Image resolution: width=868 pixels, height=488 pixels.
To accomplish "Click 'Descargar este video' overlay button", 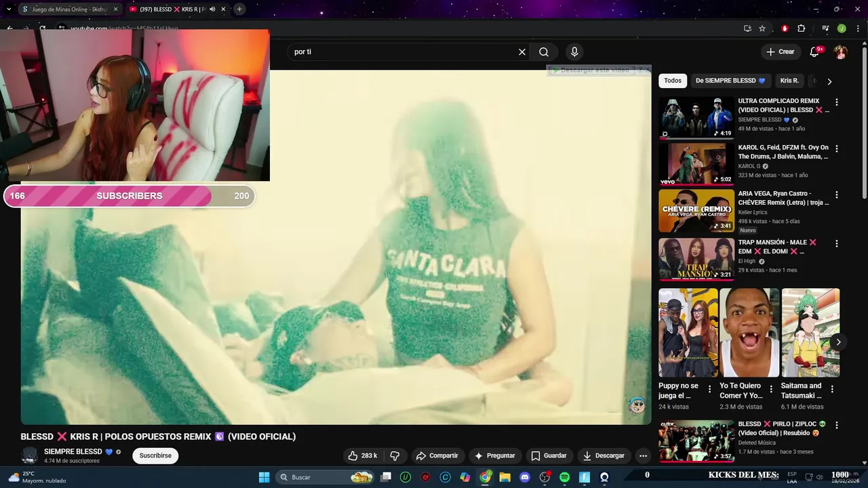I will (x=591, y=70).
